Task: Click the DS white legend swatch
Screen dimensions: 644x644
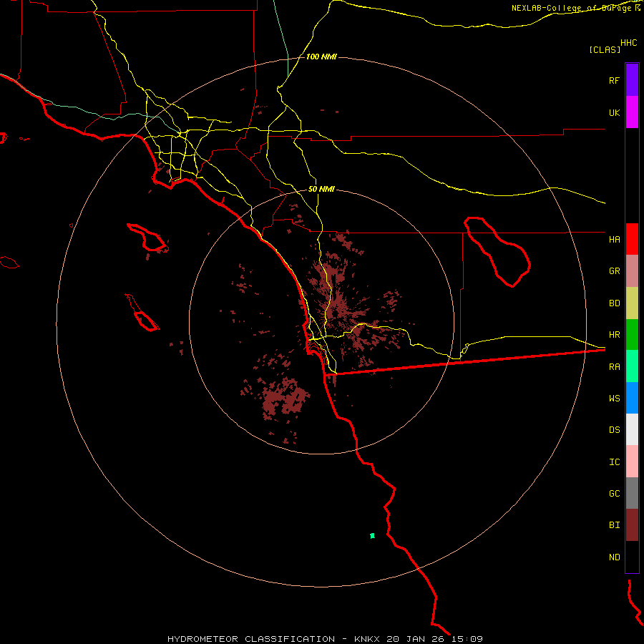Action: 632,429
